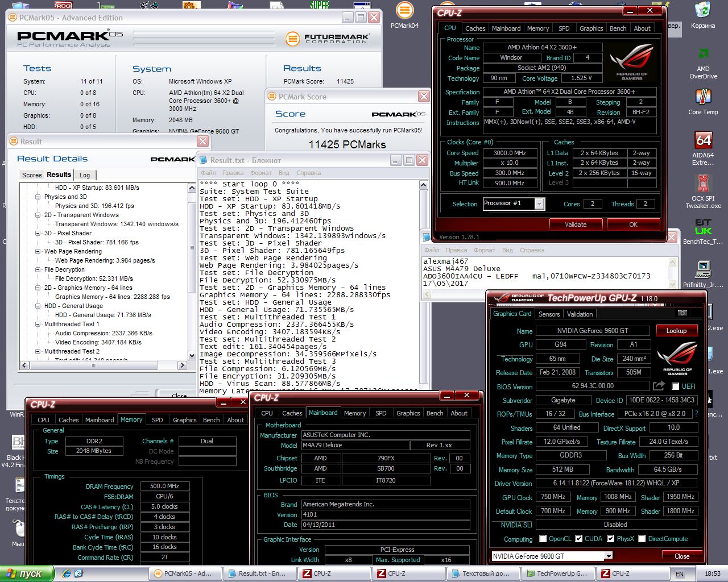This screenshot has height=582, width=728.
Task: Select the SPD tab in the CPU-Z processor window
Action: [x=564, y=28]
